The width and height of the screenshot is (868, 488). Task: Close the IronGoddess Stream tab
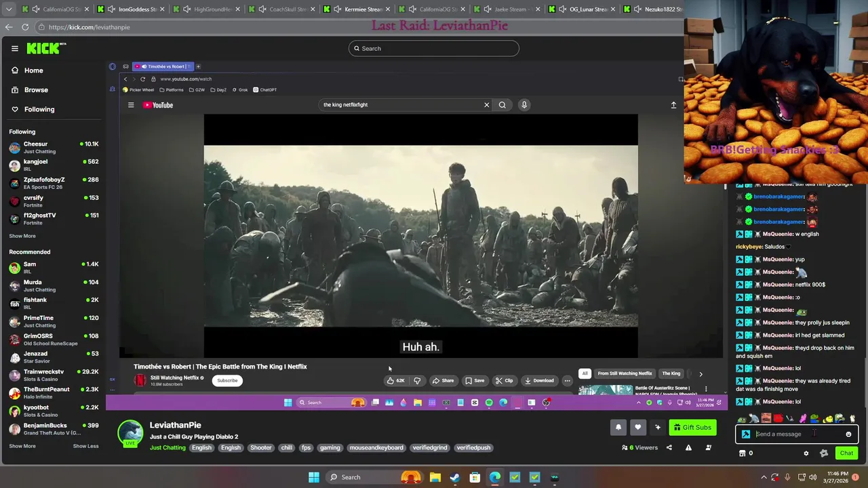[x=162, y=9]
